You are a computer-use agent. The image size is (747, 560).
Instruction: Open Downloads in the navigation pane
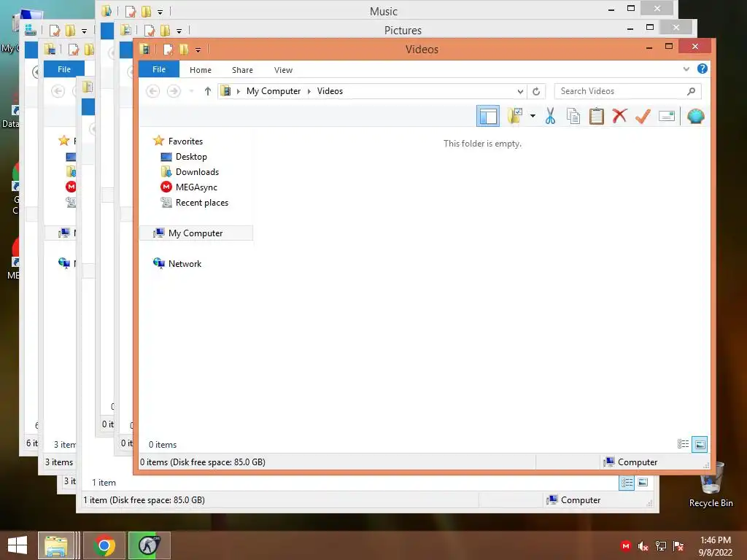[x=197, y=172]
